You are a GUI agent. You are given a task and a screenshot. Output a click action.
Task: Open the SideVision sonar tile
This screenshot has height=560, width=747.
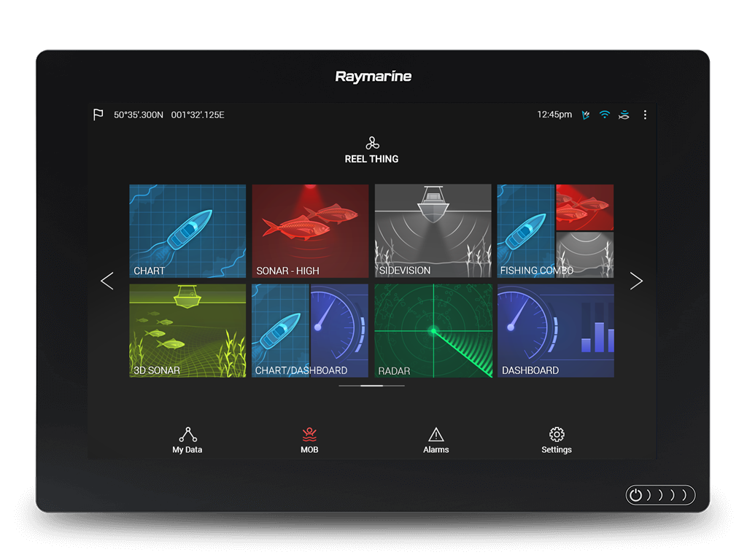433,230
